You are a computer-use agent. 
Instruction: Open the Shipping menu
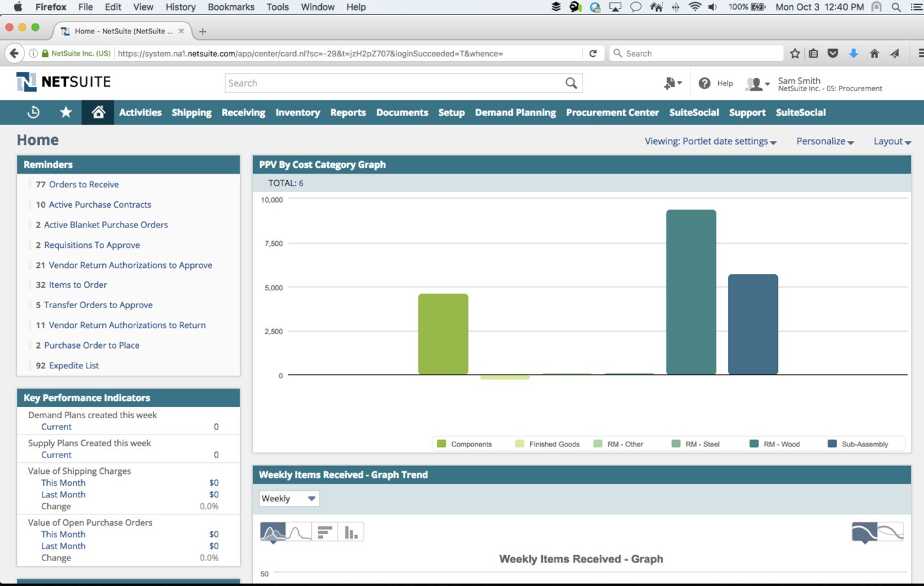(191, 113)
